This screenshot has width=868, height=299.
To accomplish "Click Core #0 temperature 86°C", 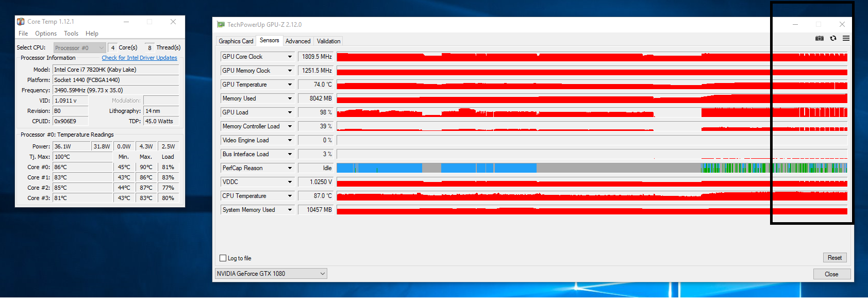I will (x=82, y=167).
